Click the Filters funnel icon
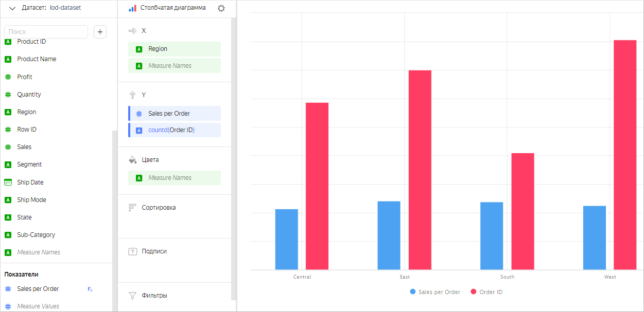Image resolution: width=644 pixels, height=312 pixels. point(132,296)
